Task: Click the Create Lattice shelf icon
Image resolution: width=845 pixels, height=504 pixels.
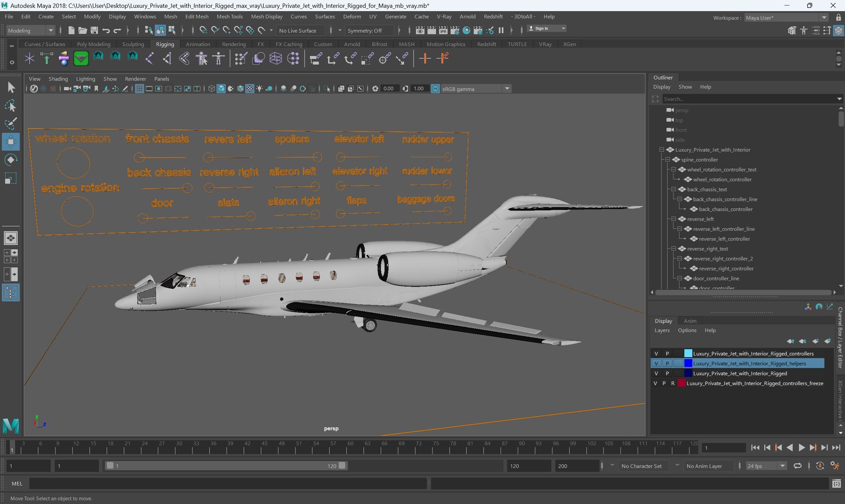Action: [x=276, y=58]
